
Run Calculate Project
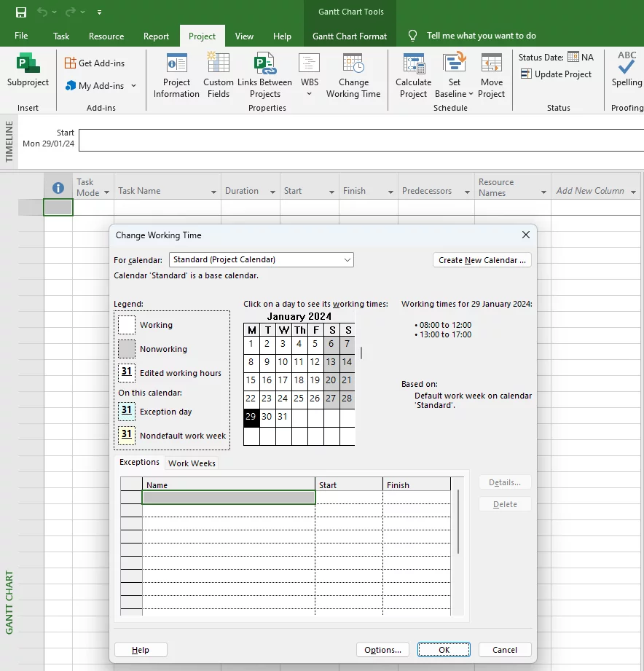pos(413,76)
